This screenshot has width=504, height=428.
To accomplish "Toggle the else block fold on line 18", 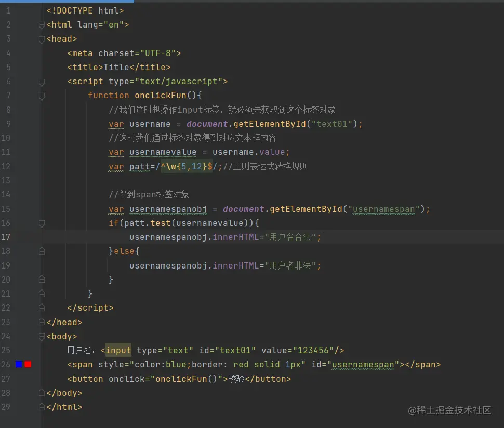I will click(42, 251).
